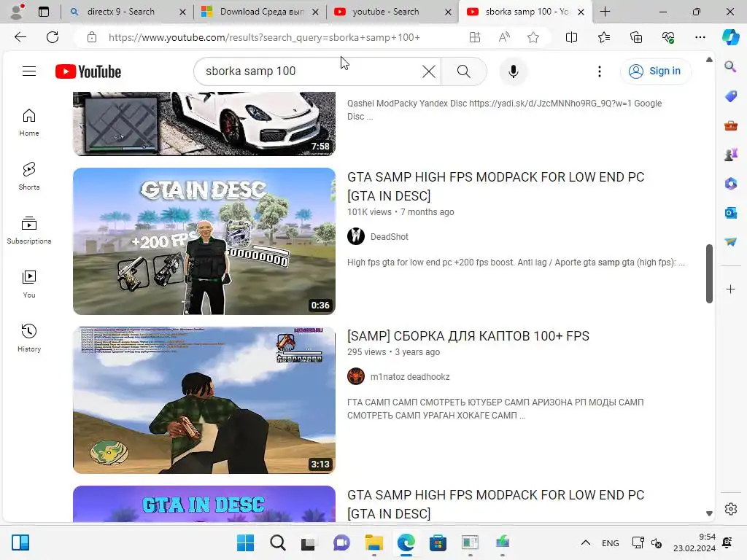The image size is (747, 560).
Task: Open Shorts in YouTube sidebar
Action: click(x=29, y=176)
